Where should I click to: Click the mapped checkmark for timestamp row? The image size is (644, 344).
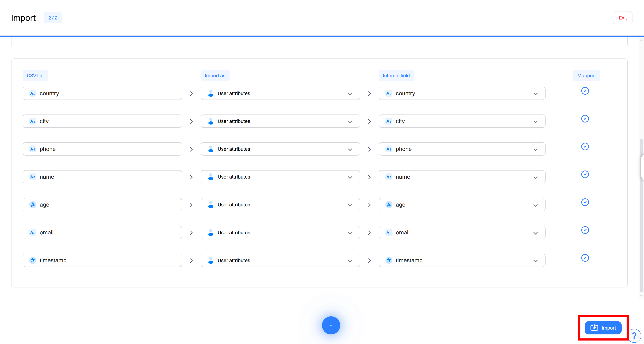point(585,258)
